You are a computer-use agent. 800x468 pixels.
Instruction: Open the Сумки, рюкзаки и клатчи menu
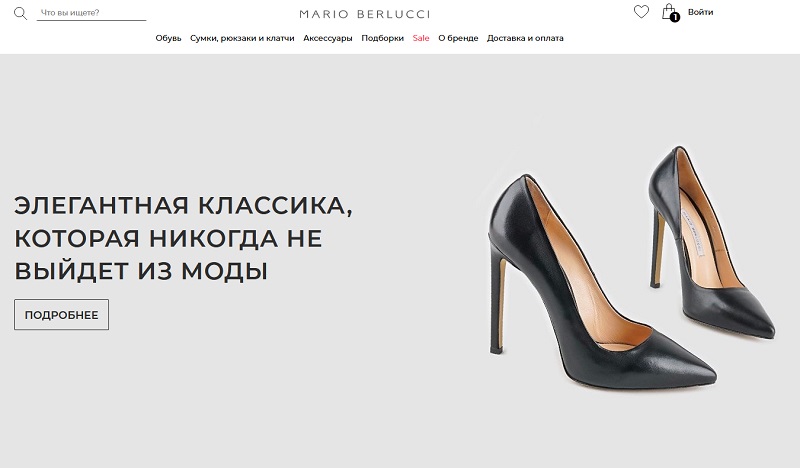pyautogui.click(x=242, y=38)
